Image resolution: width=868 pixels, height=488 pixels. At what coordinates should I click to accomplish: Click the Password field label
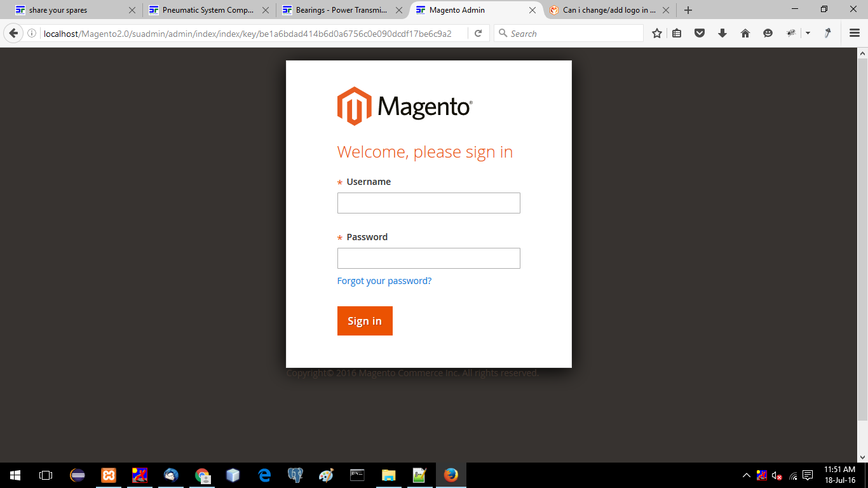click(367, 237)
